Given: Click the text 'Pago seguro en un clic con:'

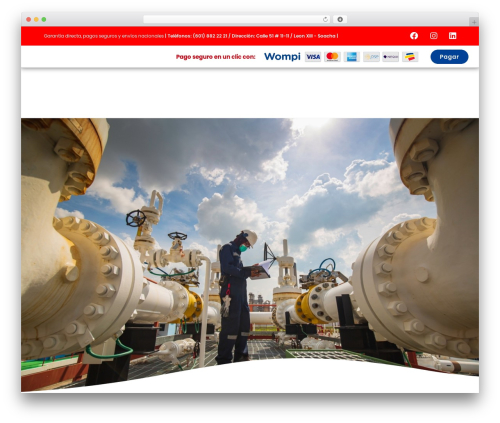Looking at the screenshot, I should (x=215, y=57).
